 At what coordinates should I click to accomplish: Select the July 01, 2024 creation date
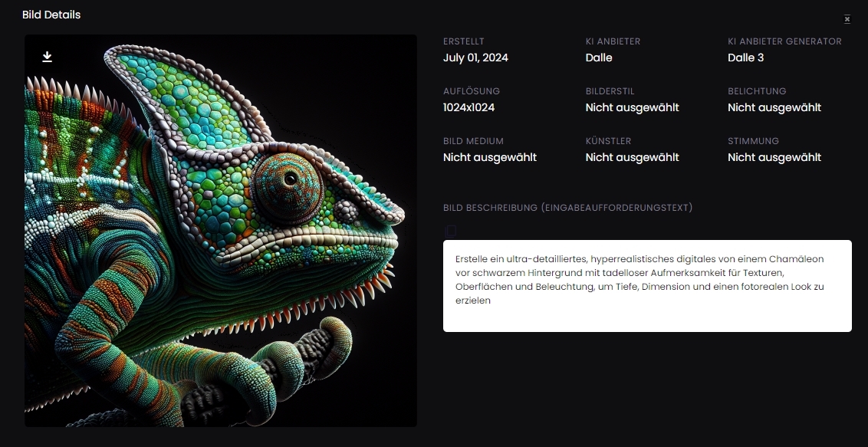coord(475,58)
